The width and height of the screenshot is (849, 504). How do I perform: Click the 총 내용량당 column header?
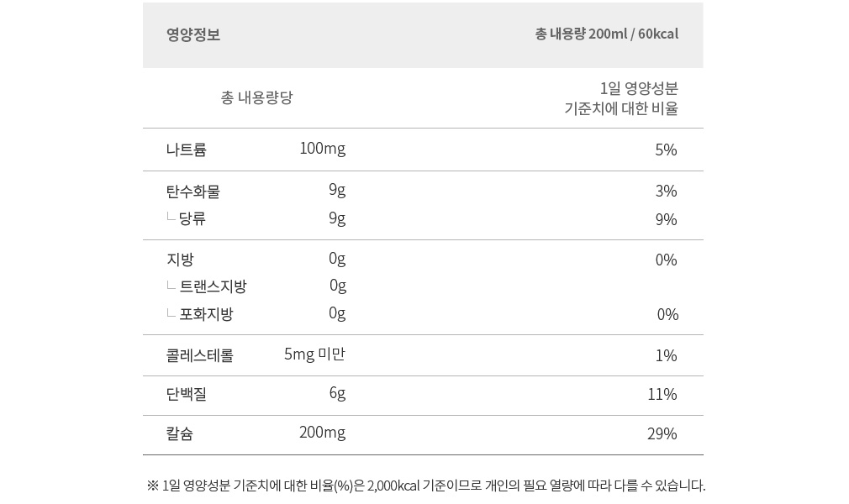pos(256,97)
